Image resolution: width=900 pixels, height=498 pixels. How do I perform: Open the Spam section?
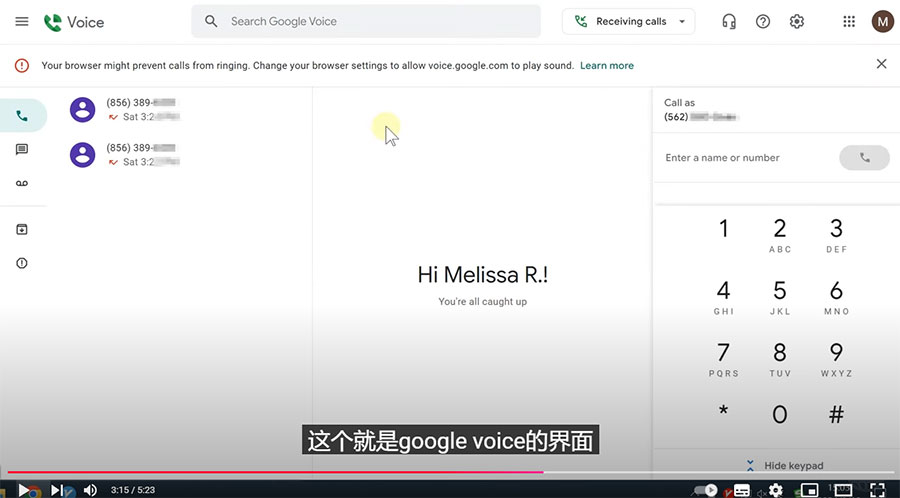pyautogui.click(x=22, y=263)
